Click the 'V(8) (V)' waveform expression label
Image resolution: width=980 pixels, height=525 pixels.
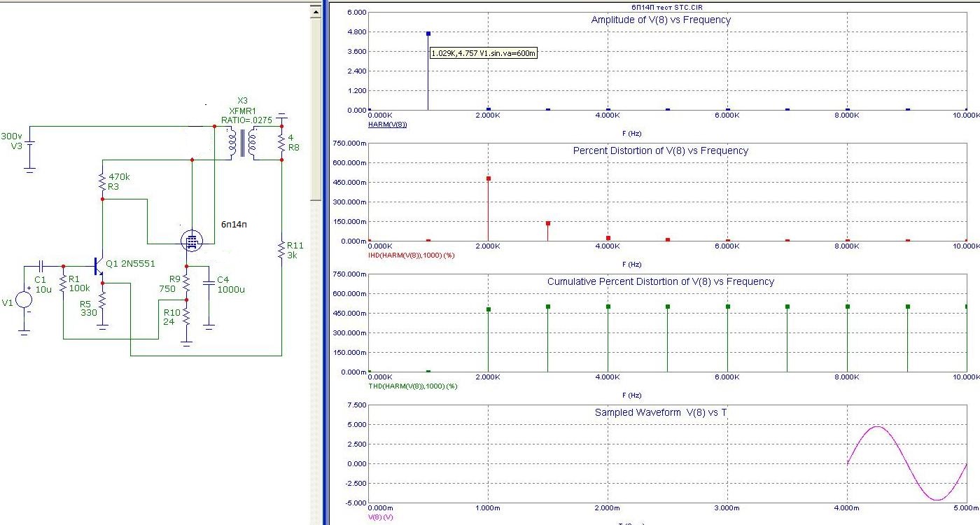coord(380,517)
